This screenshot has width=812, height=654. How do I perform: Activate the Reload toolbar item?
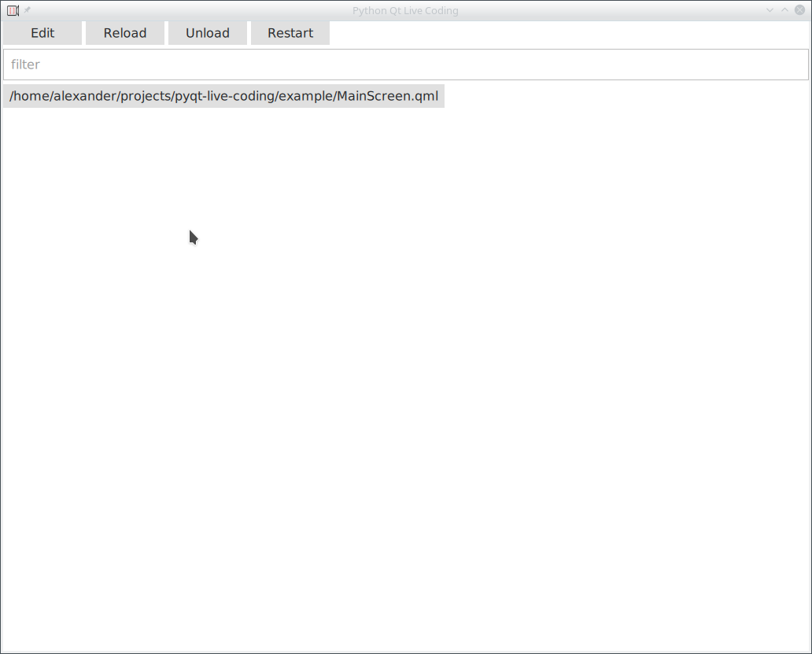click(124, 33)
